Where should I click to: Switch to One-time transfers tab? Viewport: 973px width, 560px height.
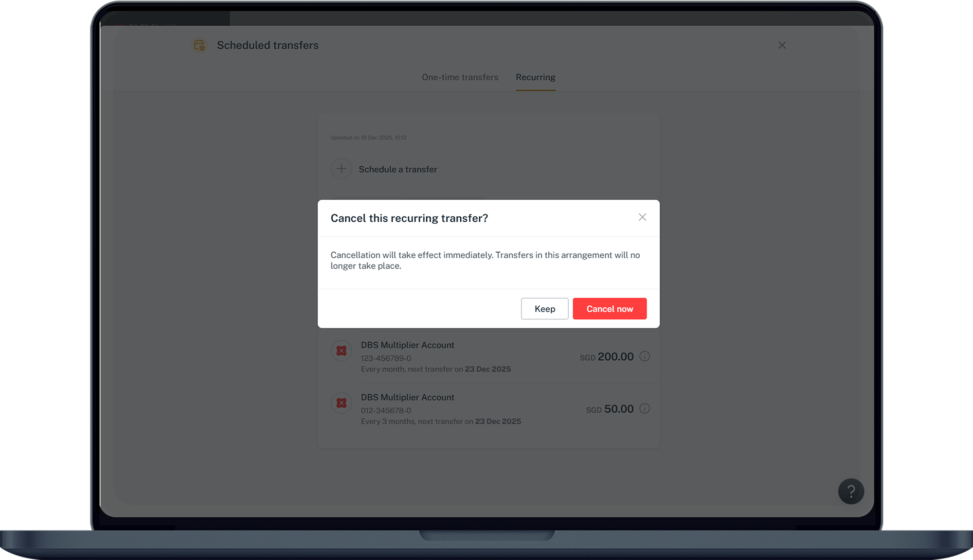click(x=460, y=77)
